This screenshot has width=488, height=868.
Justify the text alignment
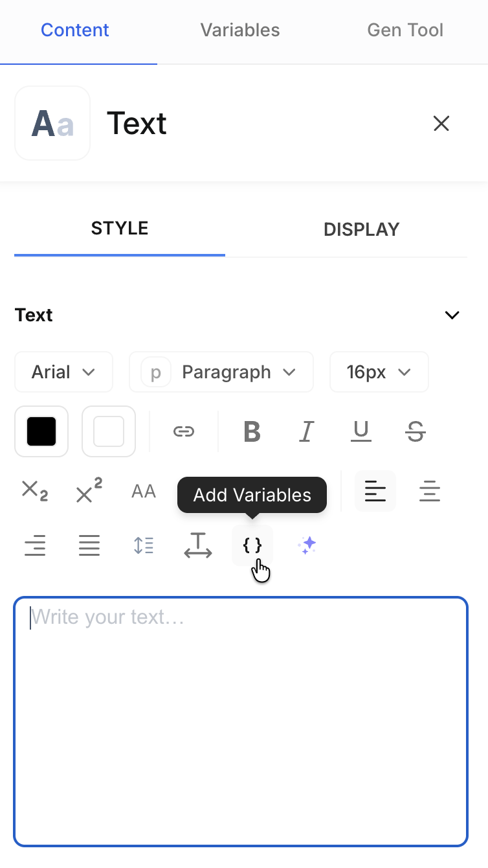(89, 545)
